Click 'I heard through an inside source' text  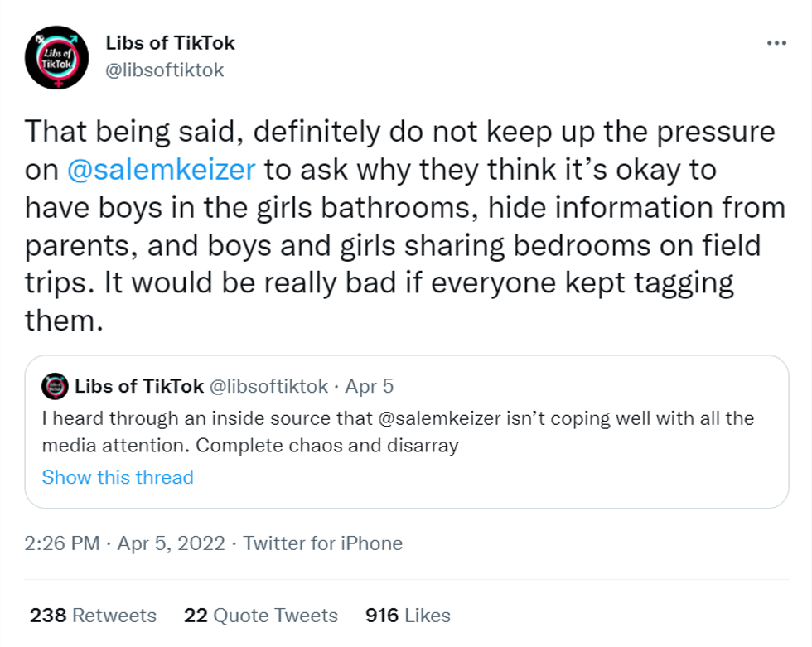(166, 418)
